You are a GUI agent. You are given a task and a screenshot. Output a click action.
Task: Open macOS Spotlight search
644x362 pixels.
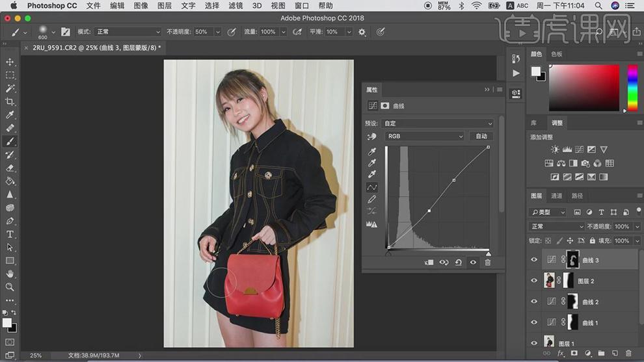598,6
